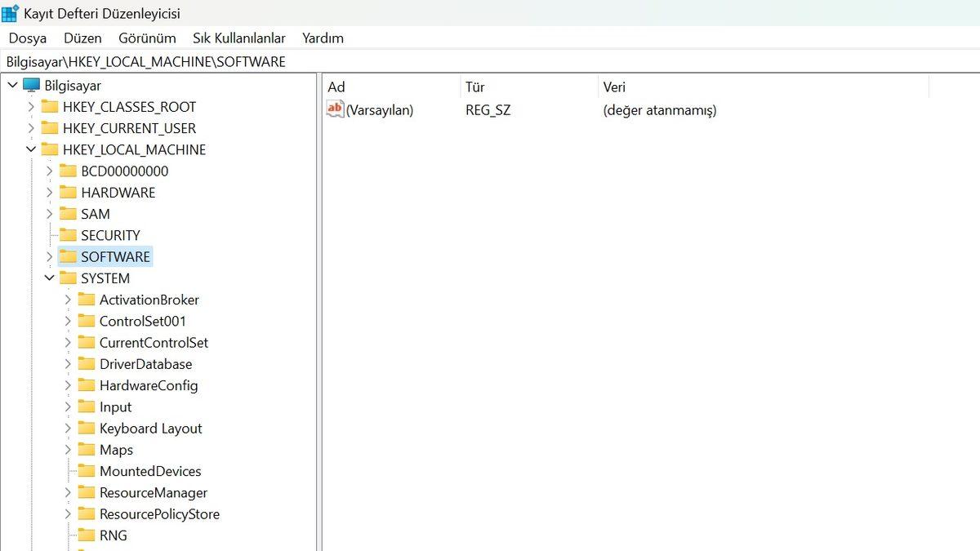This screenshot has width=980, height=551.
Task: Collapse the HKEY_LOCAL_MACHINE branch
Action: tap(31, 149)
